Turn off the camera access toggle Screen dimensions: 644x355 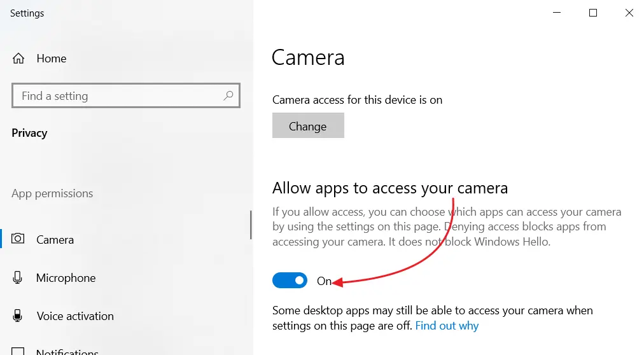click(290, 281)
